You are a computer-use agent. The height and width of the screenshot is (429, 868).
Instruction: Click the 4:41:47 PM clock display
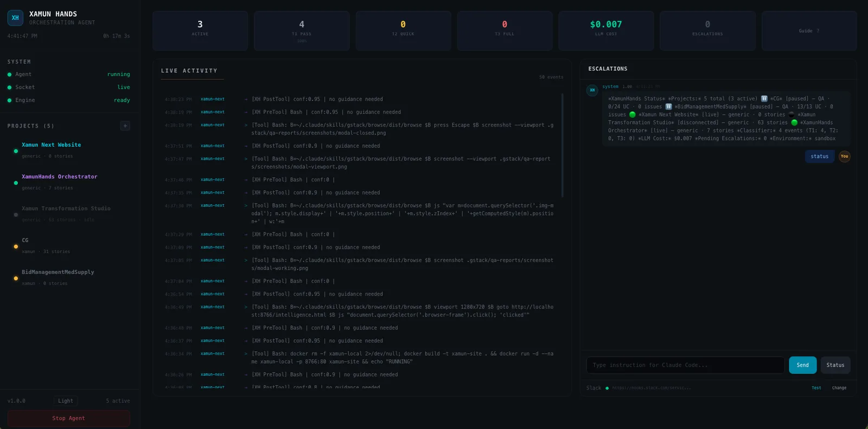pyautogui.click(x=22, y=36)
